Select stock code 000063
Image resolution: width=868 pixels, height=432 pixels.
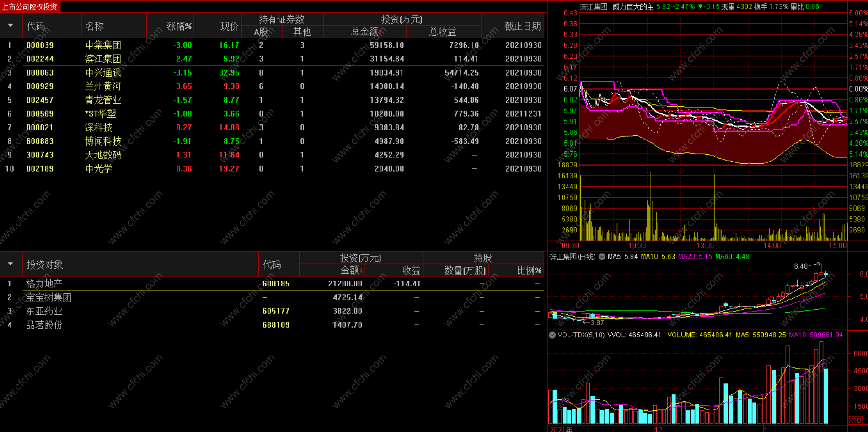click(x=40, y=73)
